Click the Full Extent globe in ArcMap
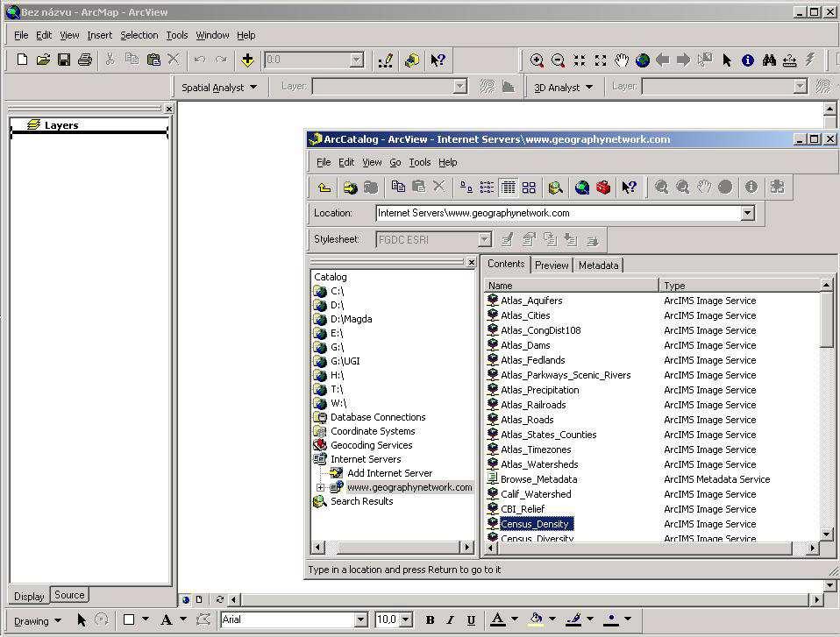This screenshot has width=840, height=637. [643, 60]
